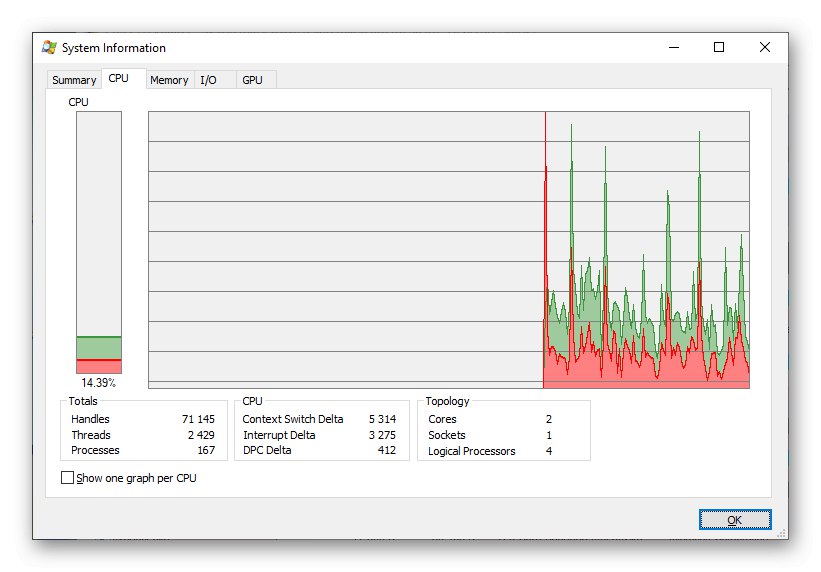Image resolution: width=821 pixels, height=572 pixels.
Task: Click the System Information app icon
Action: (x=49, y=47)
